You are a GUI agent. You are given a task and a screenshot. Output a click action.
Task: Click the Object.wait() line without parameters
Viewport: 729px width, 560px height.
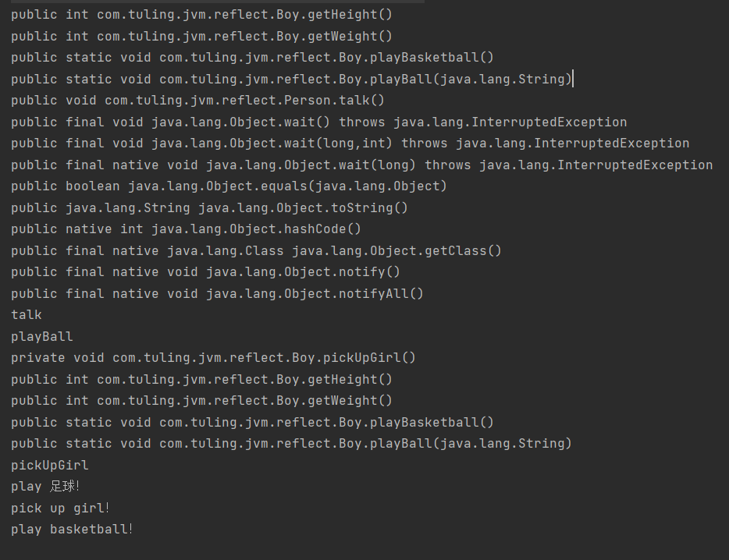tap(318, 122)
